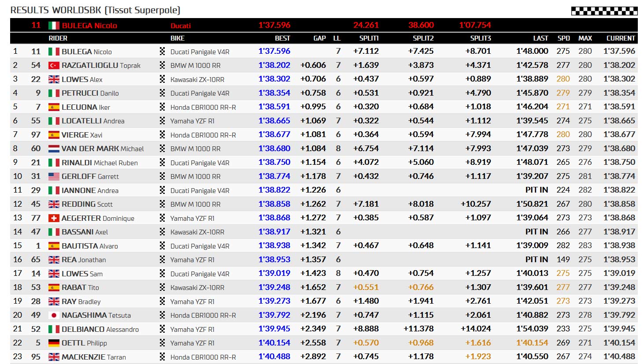The height and width of the screenshot is (364, 644).
Task: Click the GAP column header
Action: 319,38
